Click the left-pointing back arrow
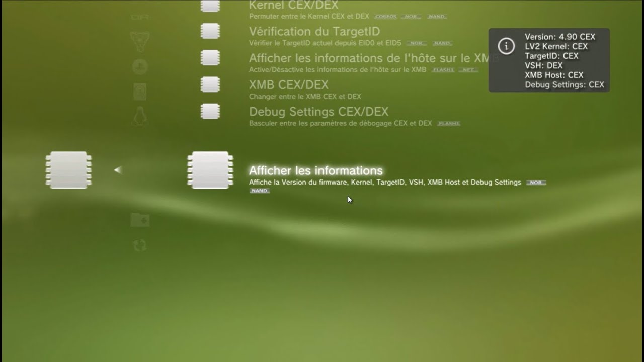Image resolution: width=644 pixels, height=362 pixels. pos(118,170)
